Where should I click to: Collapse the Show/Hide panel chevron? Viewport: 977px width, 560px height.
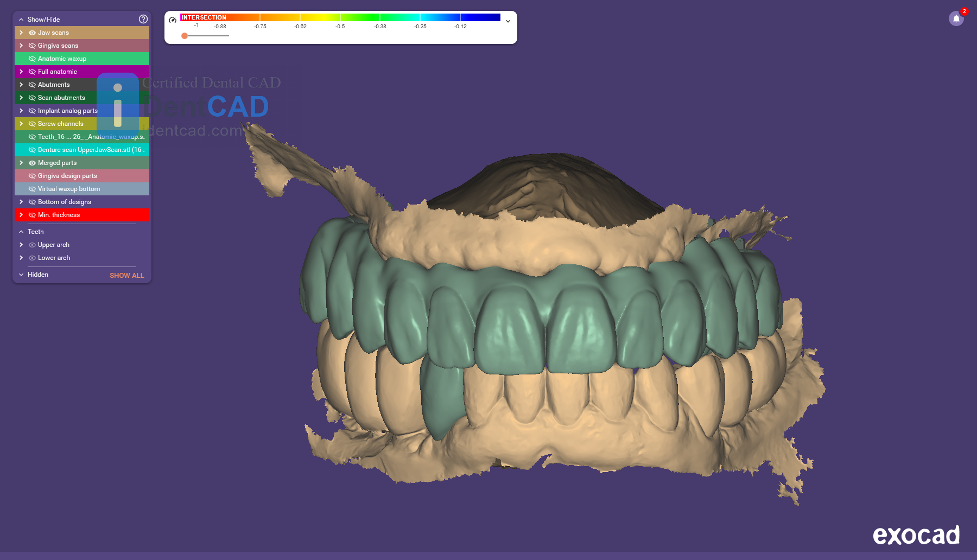21,20
